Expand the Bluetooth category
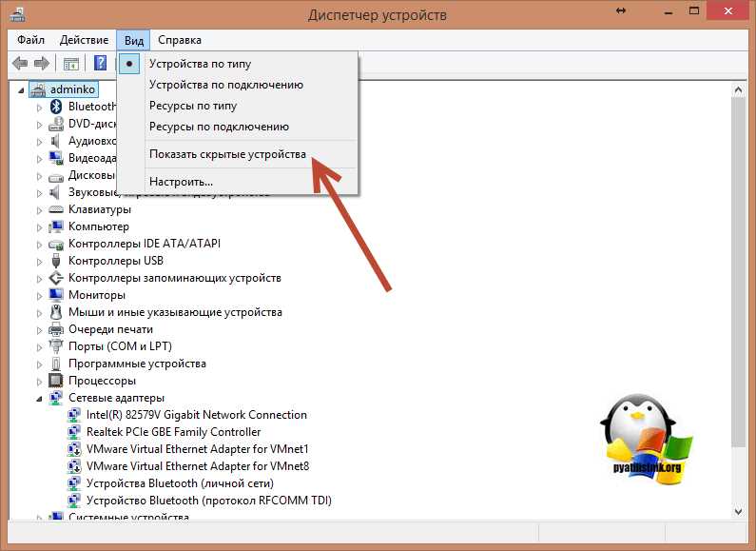This screenshot has height=551, width=756. point(39,108)
